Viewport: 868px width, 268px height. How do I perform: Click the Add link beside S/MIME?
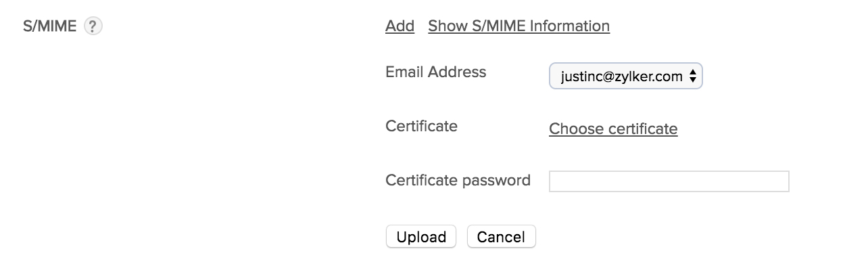[400, 26]
